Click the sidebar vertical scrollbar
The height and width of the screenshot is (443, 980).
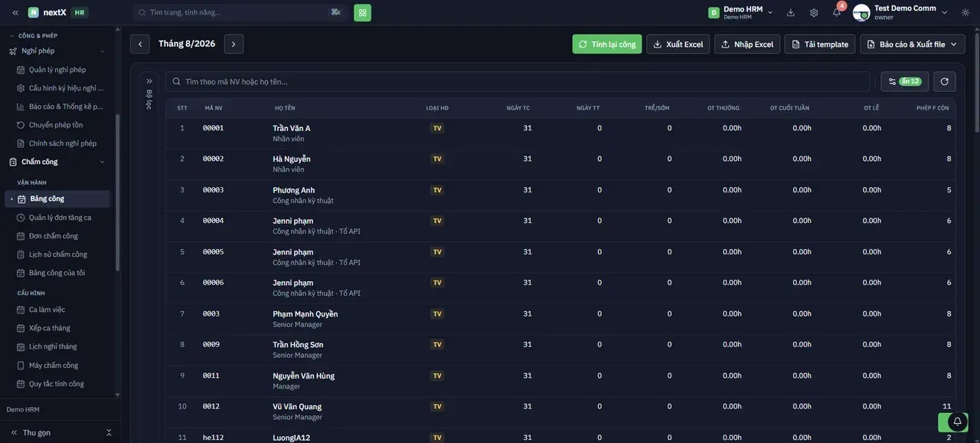[117, 192]
